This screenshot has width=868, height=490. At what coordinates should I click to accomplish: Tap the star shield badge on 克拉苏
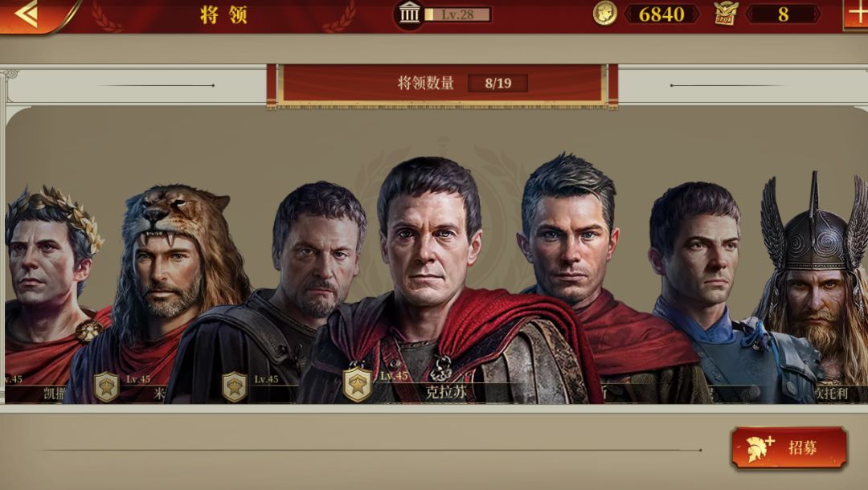coord(357,384)
